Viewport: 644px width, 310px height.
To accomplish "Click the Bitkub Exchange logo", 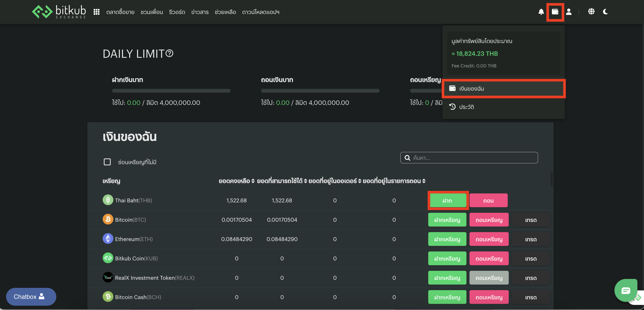I will click(59, 12).
